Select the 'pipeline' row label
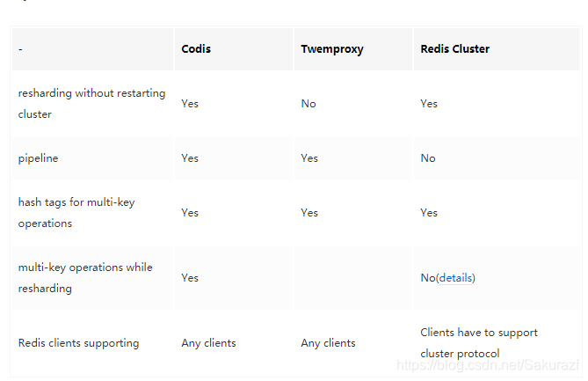The height and width of the screenshot is (381, 588). coord(39,158)
